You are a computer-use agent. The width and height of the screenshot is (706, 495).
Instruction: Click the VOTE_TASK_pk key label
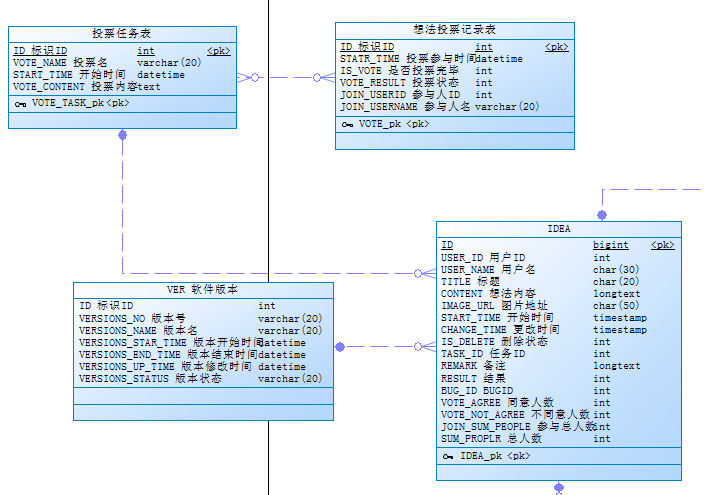[x=81, y=103]
